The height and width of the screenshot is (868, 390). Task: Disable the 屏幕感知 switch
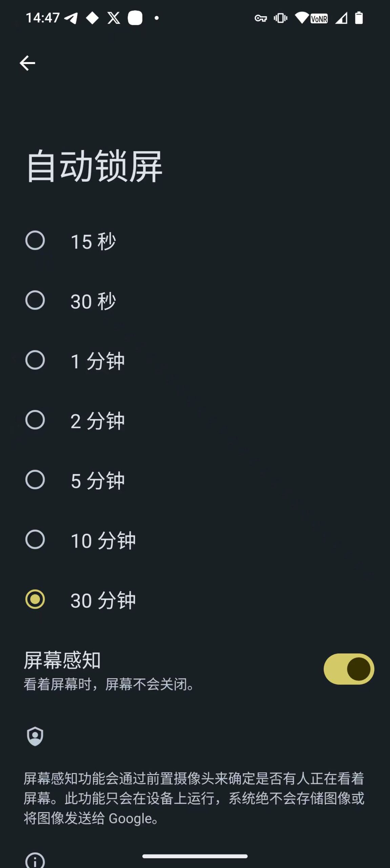click(349, 669)
